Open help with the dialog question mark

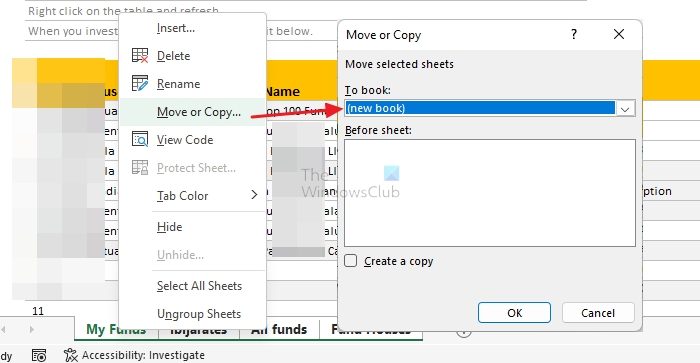pos(574,34)
